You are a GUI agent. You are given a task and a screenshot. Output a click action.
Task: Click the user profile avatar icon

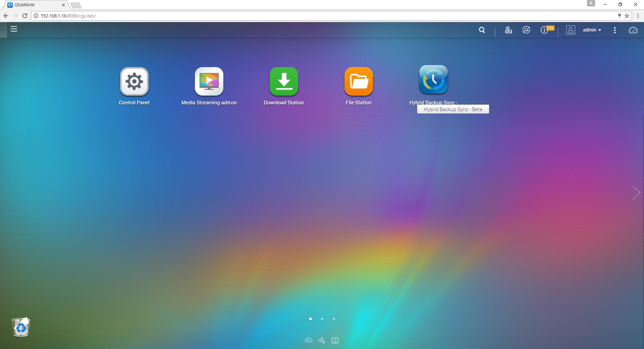pyautogui.click(x=571, y=30)
